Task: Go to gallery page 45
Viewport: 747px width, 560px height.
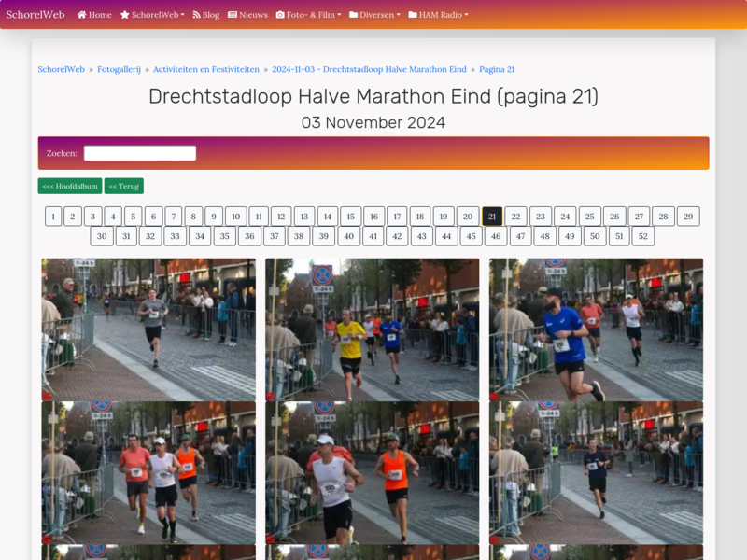Action: (472, 236)
